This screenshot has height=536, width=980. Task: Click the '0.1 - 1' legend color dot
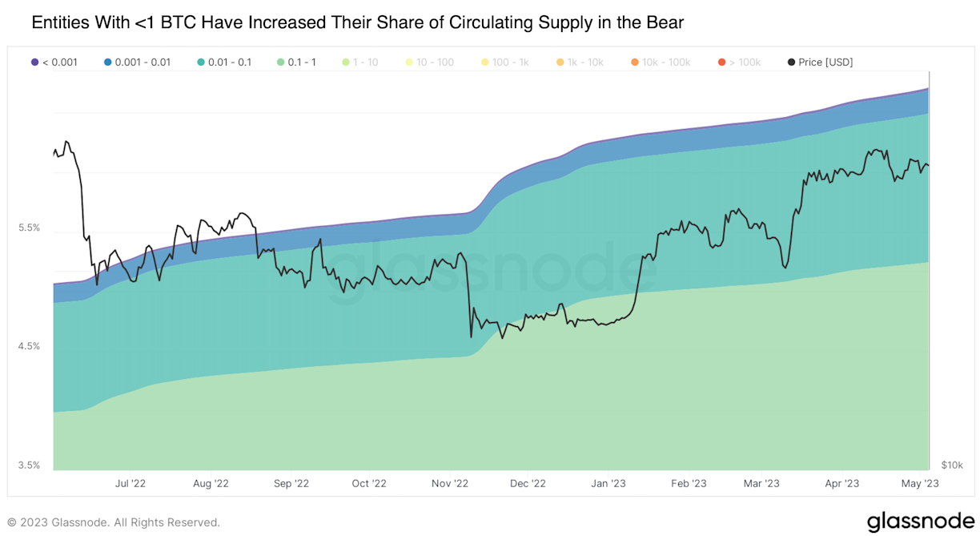tap(280, 62)
